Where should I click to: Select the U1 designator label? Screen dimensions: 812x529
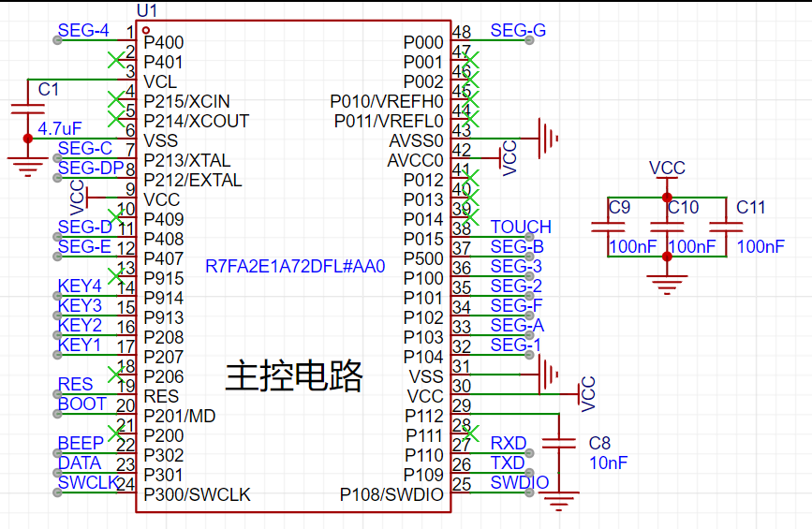tap(146, 10)
